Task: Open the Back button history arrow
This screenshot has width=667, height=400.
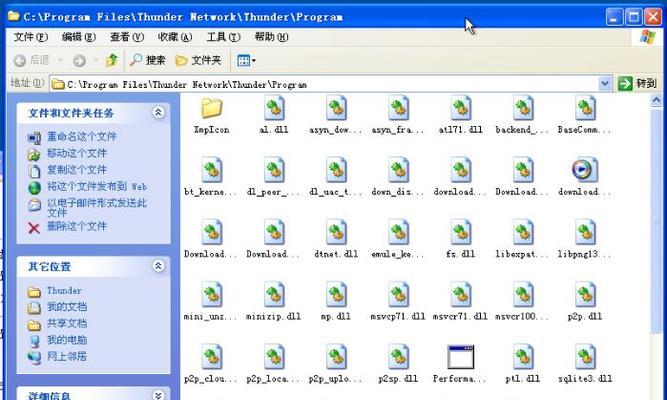Action: point(60,60)
